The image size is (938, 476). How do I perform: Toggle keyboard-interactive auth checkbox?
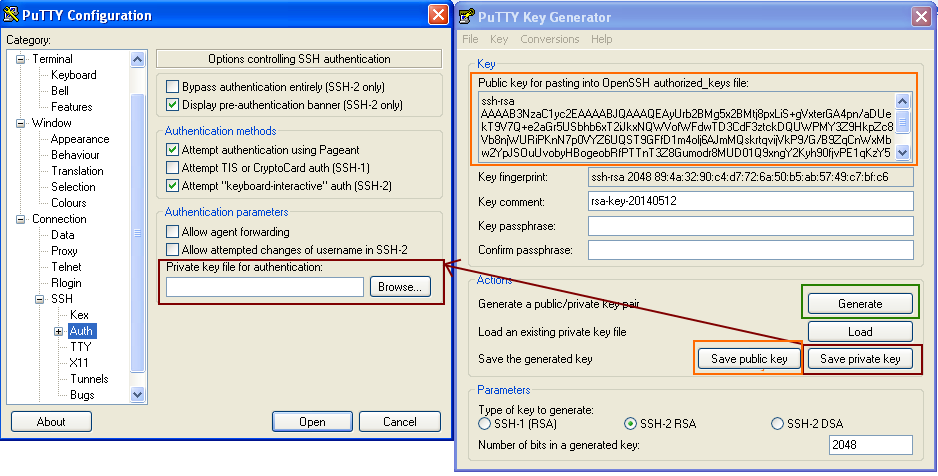coord(172,185)
